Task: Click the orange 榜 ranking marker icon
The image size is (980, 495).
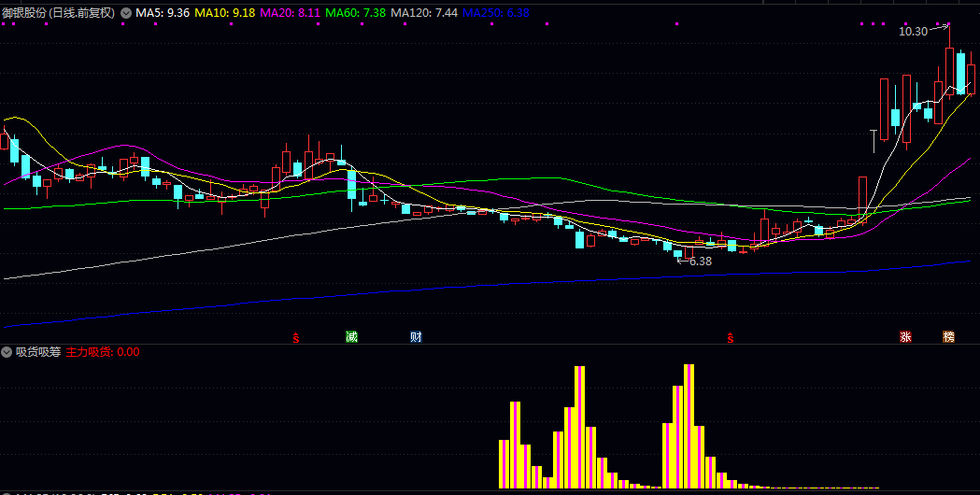Action: point(949,336)
